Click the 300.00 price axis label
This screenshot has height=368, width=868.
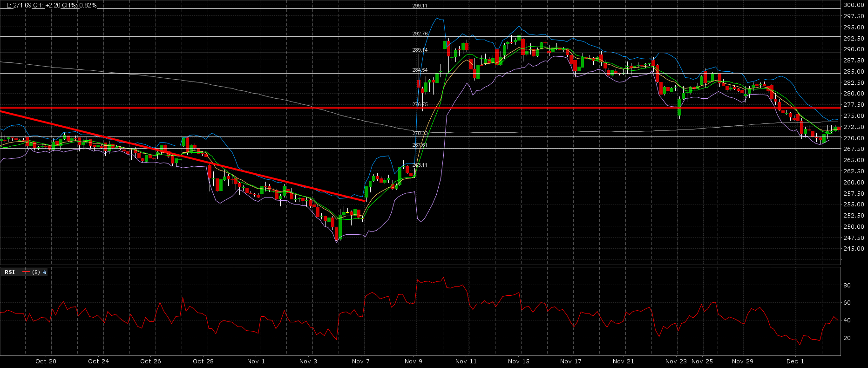tap(854, 5)
